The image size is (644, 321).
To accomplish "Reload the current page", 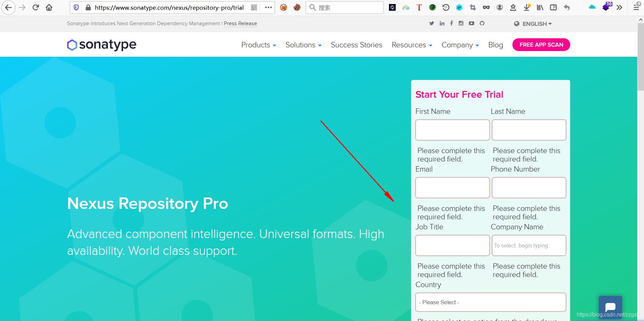I will pyautogui.click(x=36, y=7).
